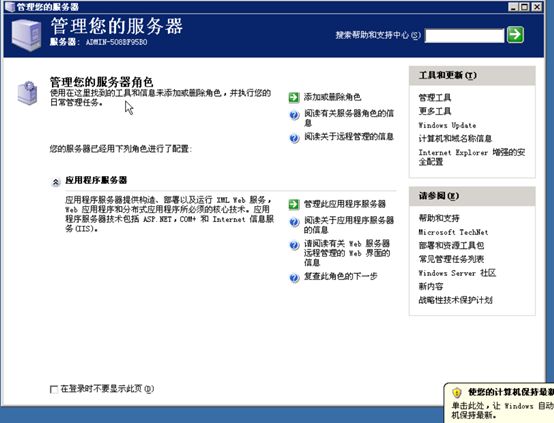Open 阅读关于远程管理的信息 link
Screen dimensions: 554x423
(349, 137)
